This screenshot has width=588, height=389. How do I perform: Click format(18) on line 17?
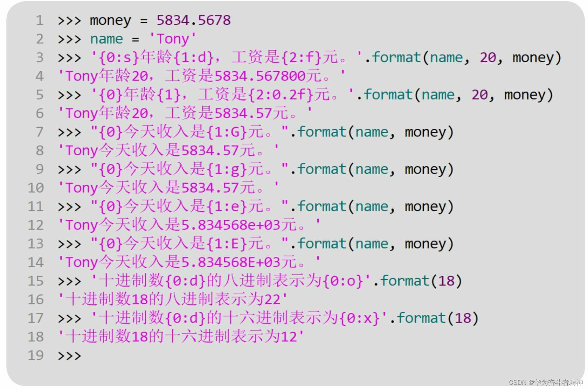(437, 318)
